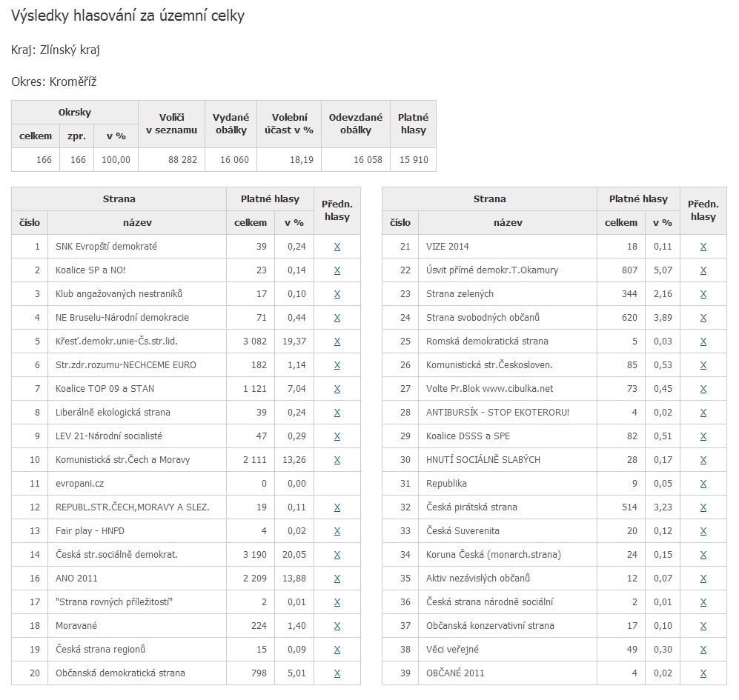
Task: Click X link for Křesť.demokr.unie-Čs.str.lid.
Action: 337,341
